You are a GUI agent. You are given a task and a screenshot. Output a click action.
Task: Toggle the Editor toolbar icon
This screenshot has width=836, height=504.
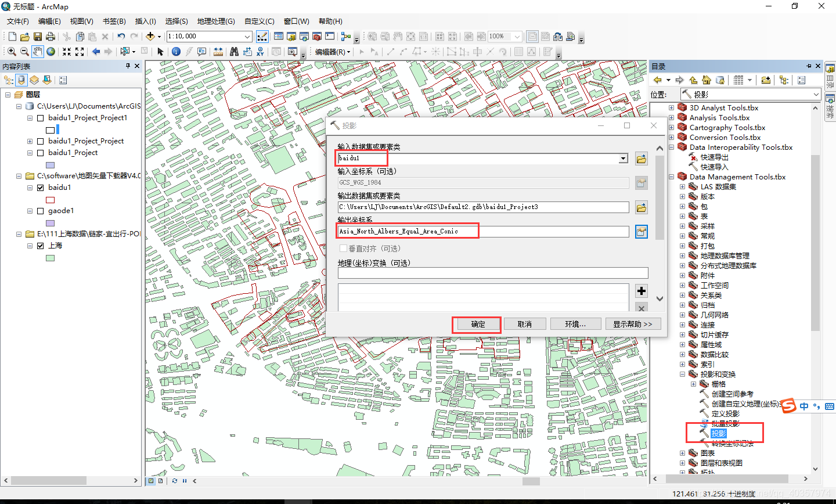point(262,36)
